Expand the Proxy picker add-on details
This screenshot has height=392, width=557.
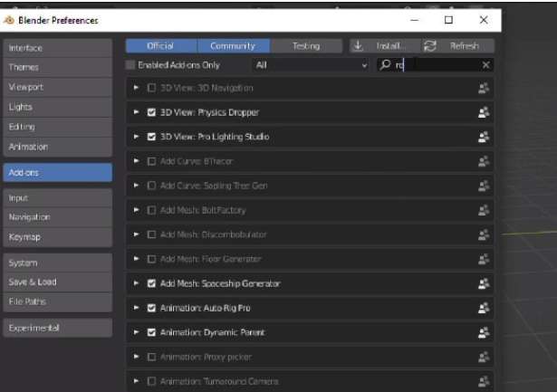[136, 357]
